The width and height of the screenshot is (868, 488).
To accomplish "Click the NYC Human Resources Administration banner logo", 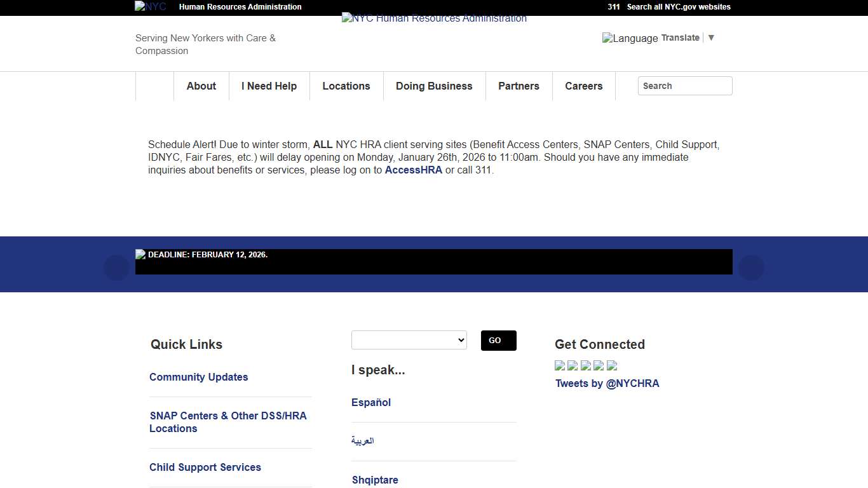I will (x=434, y=18).
